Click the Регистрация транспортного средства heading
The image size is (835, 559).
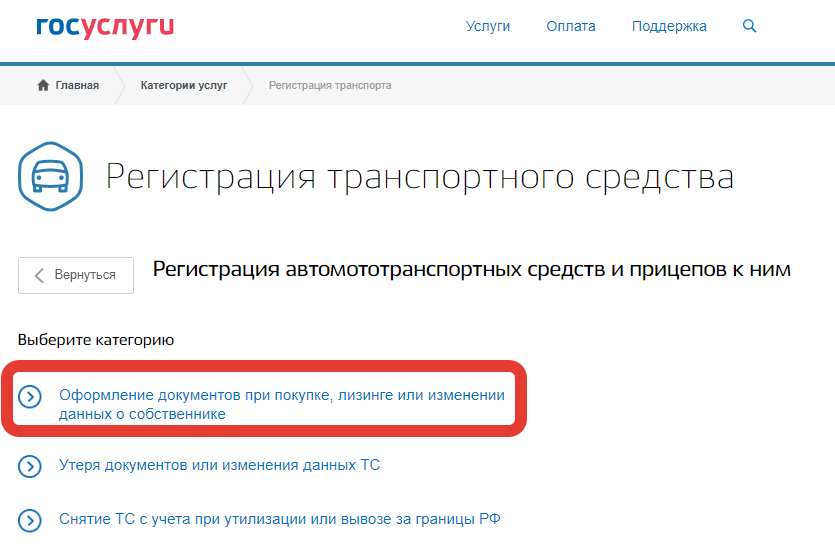click(x=420, y=177)
